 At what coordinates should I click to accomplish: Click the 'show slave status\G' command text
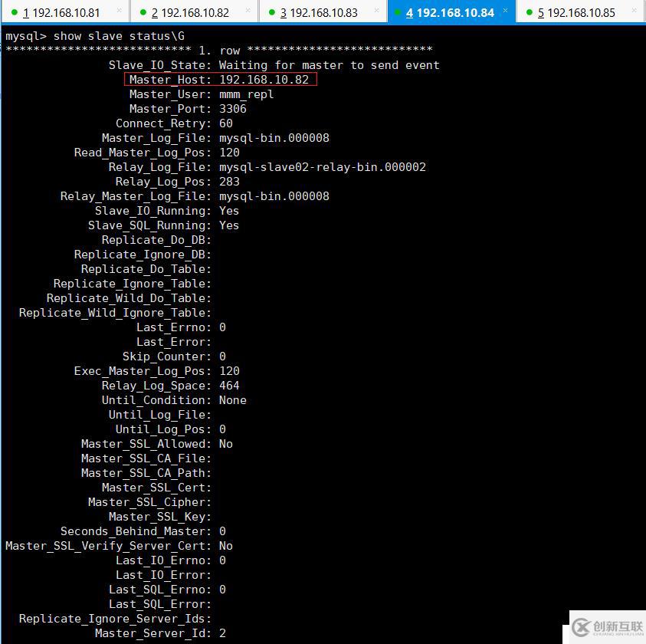click(x=119, y=36)
